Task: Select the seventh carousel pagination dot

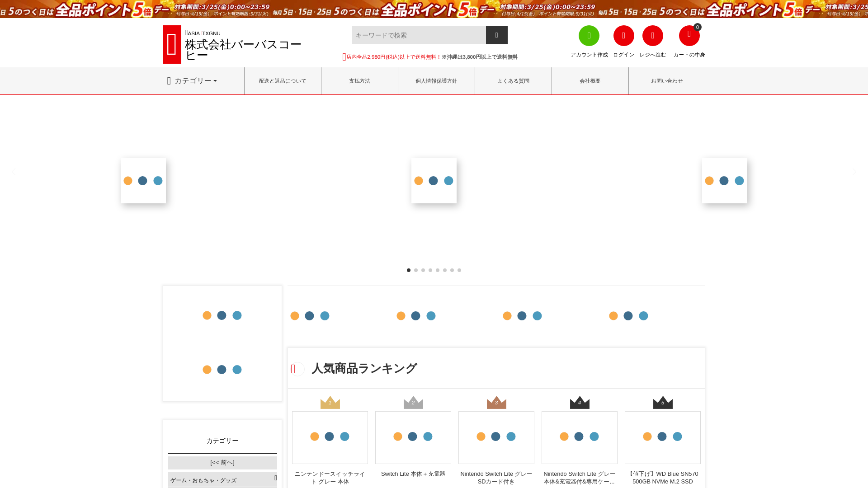Action: point(452,270)
